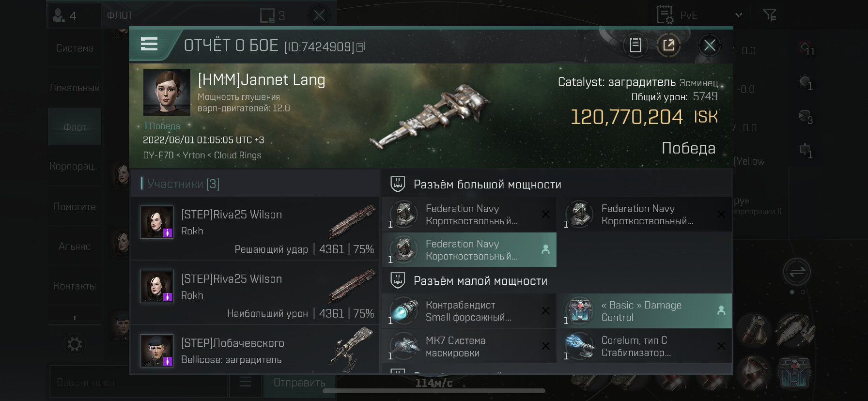Select the Basic Damage Control module
This screenshot has width=868, height=401.
point(644,311)
